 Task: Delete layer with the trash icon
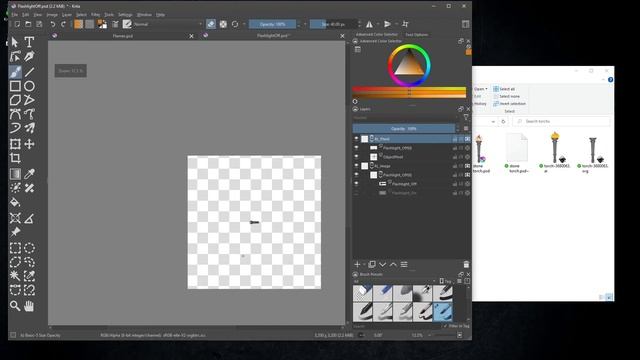point(466,264)
